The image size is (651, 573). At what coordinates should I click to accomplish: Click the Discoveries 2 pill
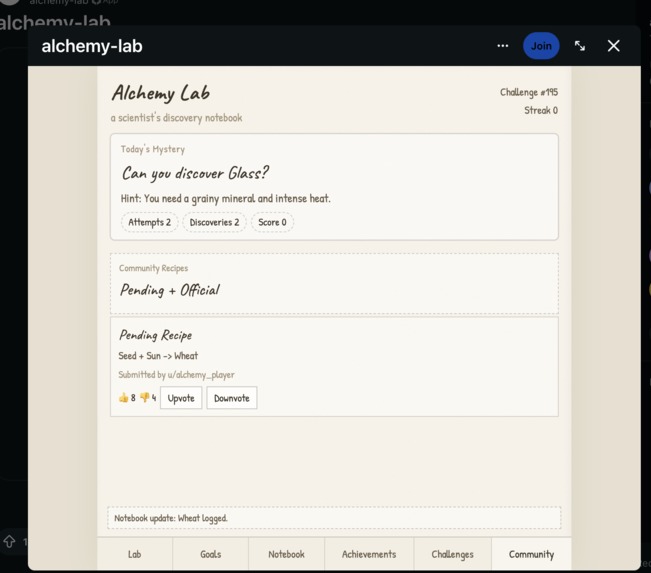pyautogui.click(x=214, y=222)
